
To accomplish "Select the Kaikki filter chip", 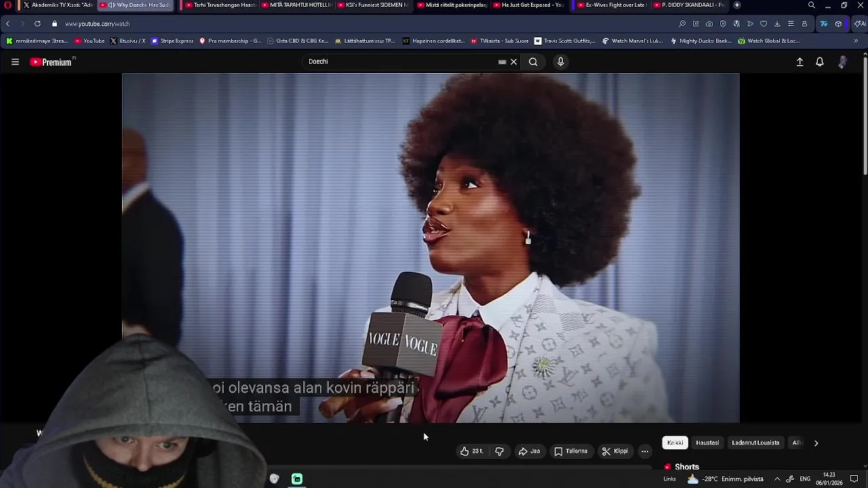I will [x=675, y=443].
